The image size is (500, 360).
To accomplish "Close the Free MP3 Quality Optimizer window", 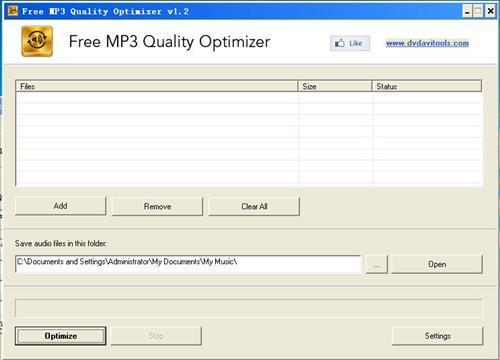I will tap(490, 12).
